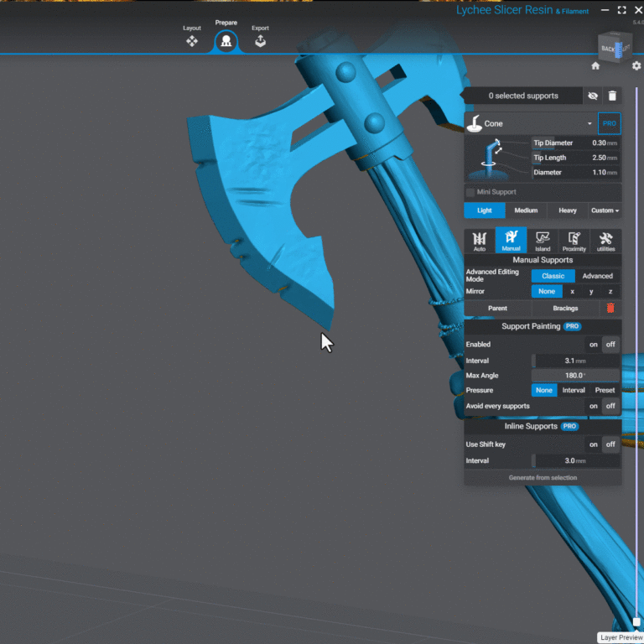
Task: Open settings gear near view cube
Action: coord(636,66)
